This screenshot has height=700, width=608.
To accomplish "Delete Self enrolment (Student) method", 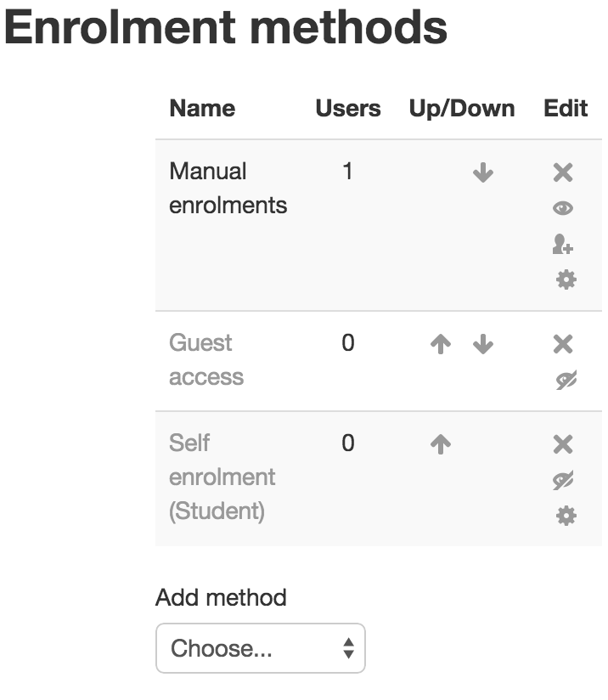I will tap(563, 444).
